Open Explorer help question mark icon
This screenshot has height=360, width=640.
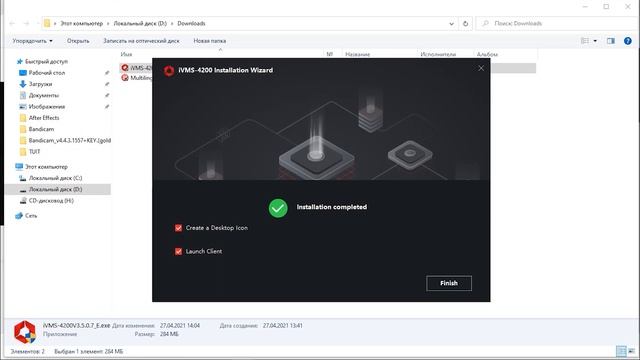pyautogui.click(x=628, y=41)
